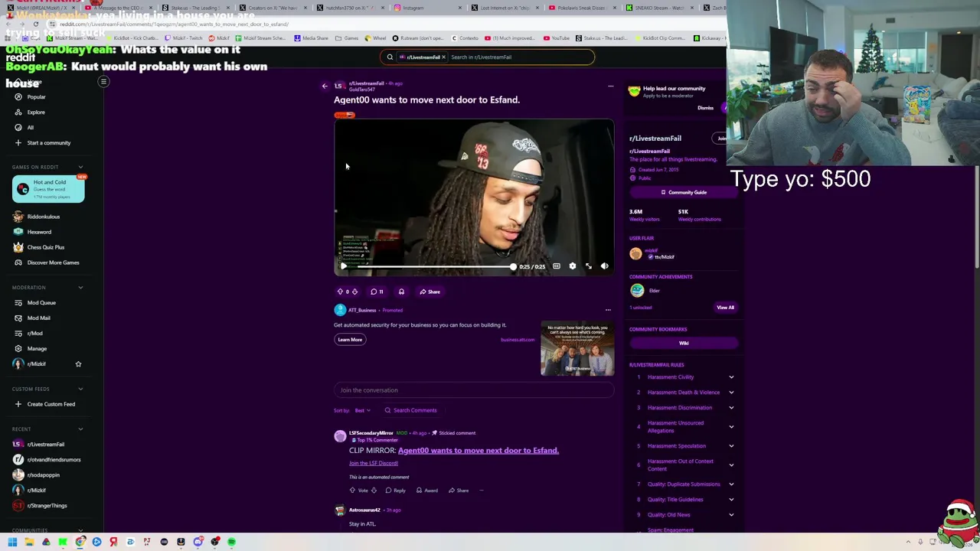Screen dimensions: 980x551
Task: Click Start a community
Action: 49,143
